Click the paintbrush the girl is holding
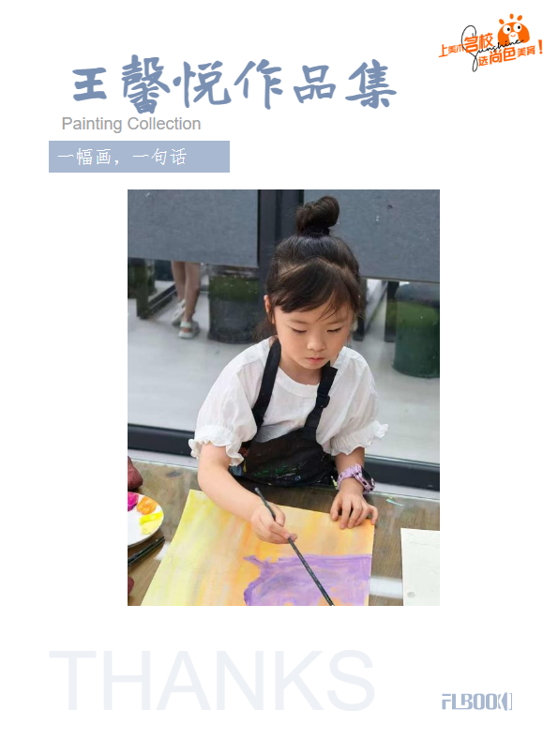558x756 pixels. tap(294, 546)
